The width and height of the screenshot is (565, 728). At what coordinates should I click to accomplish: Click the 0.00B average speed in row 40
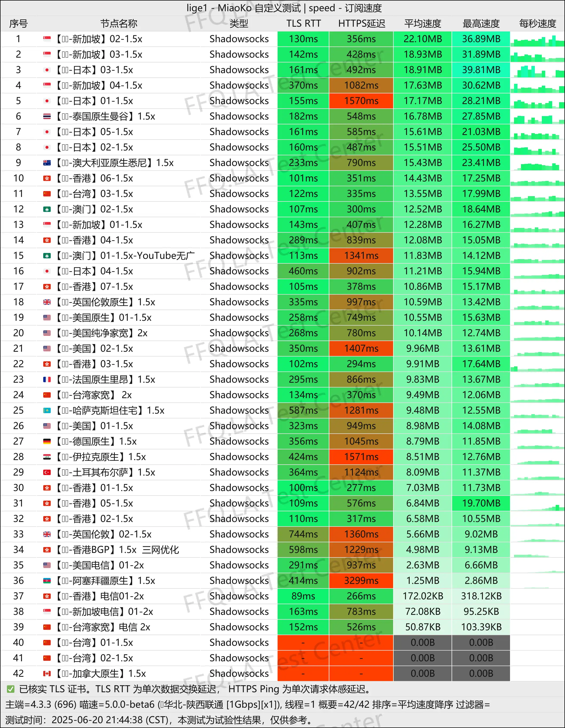[423, 643]
